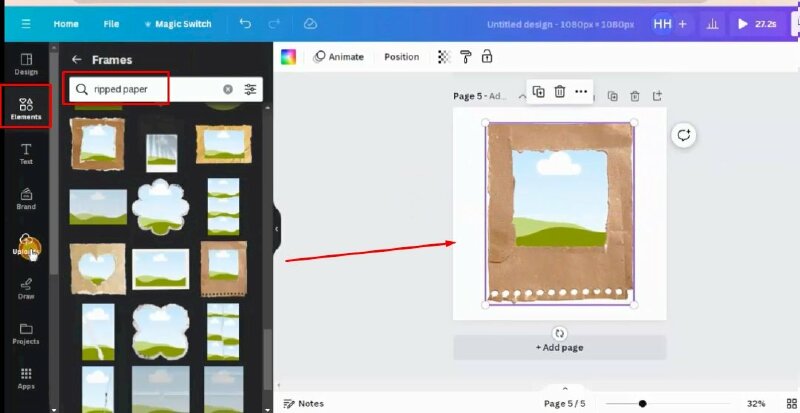Open the File menu
800x413 pixels.
111,23
